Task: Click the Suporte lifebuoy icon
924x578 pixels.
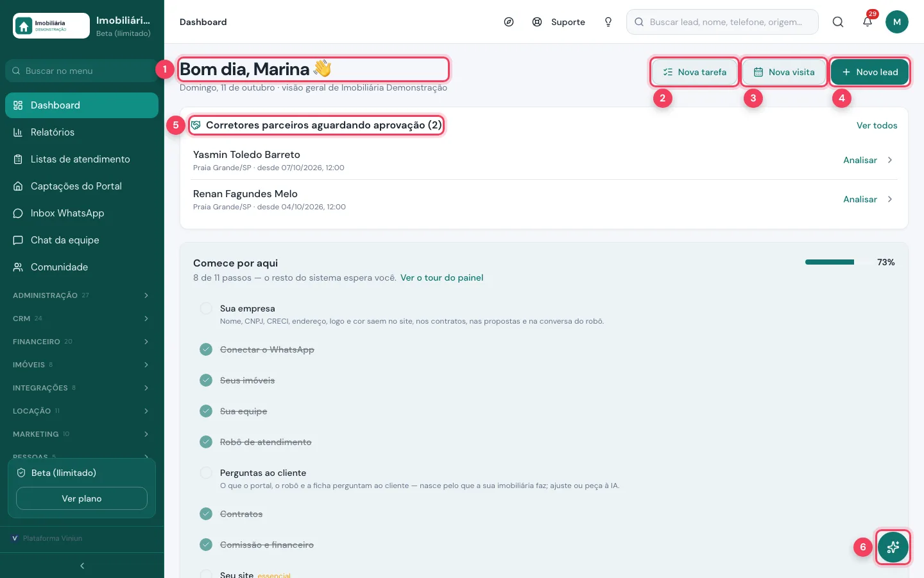Action: click(x=537, y=22)
